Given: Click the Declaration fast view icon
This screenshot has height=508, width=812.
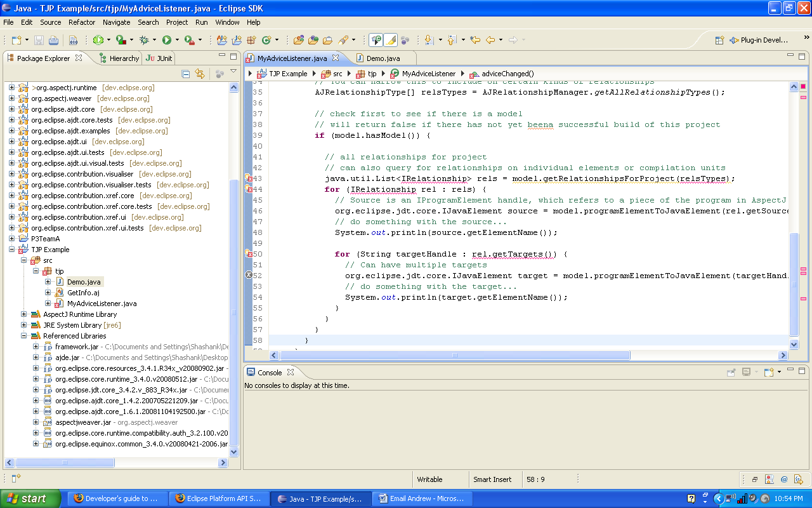Looking at the screenshot, I should (x=799, y=480).
